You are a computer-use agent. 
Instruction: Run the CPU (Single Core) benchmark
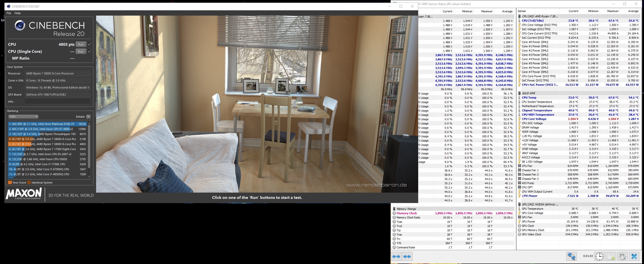point(81,52)
